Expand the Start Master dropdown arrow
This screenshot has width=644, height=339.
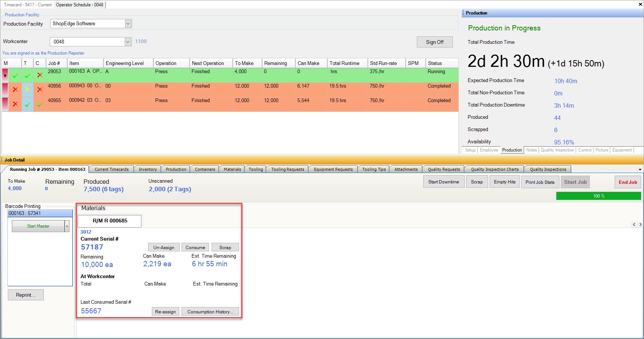click(x=67, y=226)
